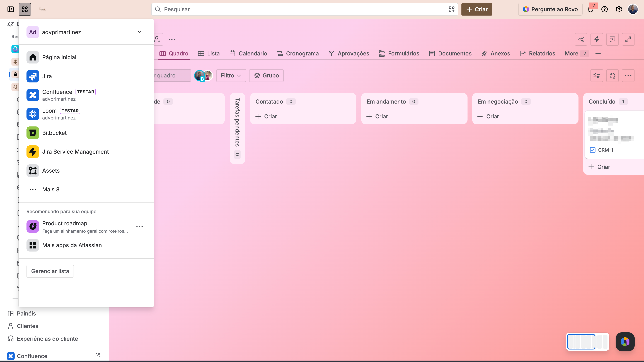Click the notifications bell icon
The height and width of the screenshot is (362, 644).
point(590,9)
